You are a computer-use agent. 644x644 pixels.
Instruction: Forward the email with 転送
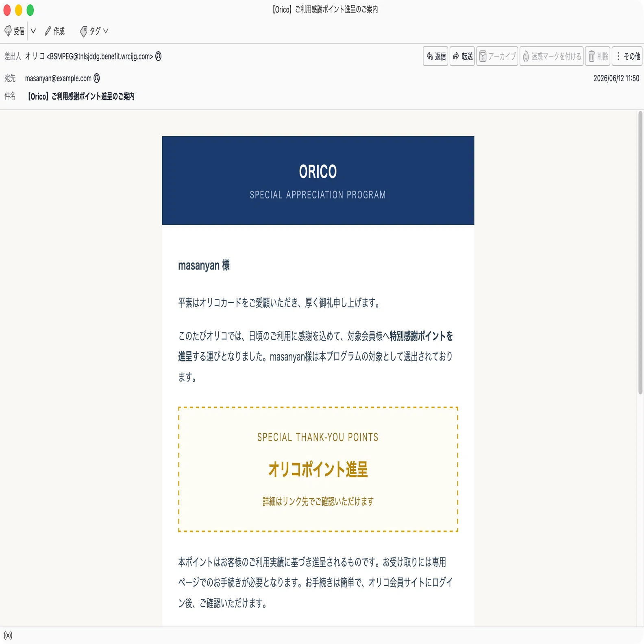pyautogui.click(x=462, y=56)
